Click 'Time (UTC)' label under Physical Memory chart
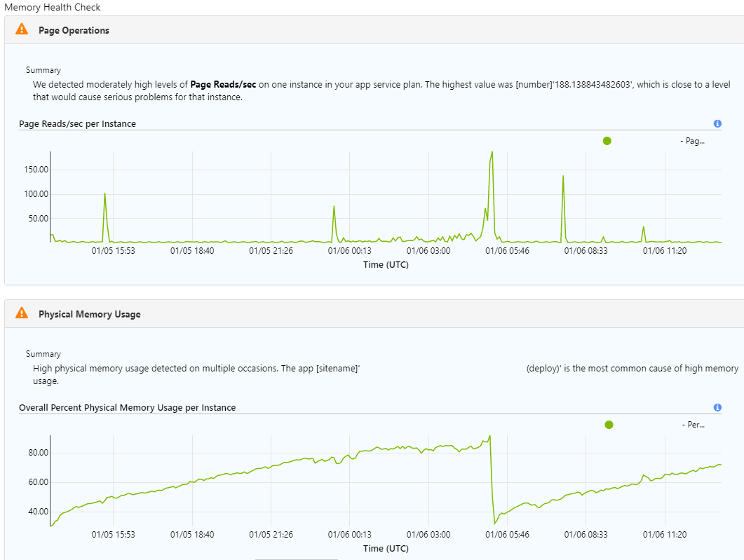The height and width of the screenshot is (560, 744). (386, 548)
